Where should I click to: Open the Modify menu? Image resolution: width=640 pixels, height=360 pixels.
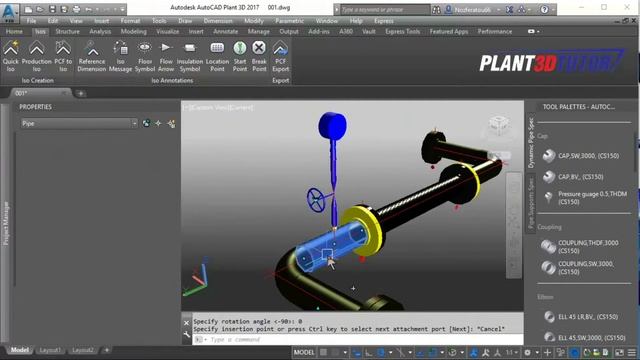254,21
